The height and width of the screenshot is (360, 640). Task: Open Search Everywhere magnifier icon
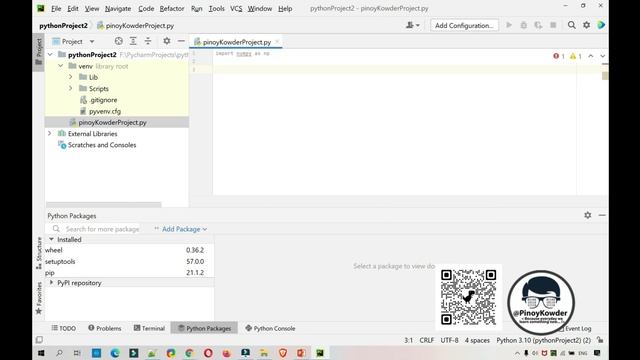pyautogui.click(x=571, y=25)
